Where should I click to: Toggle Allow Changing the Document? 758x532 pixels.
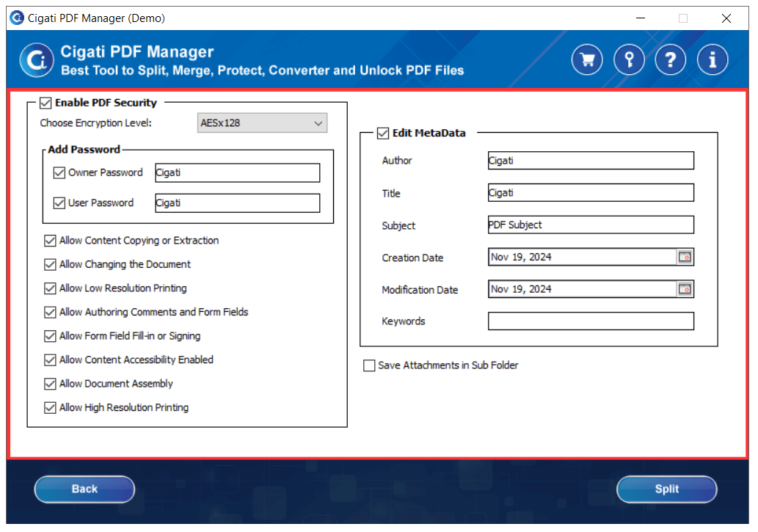point(50,265)
